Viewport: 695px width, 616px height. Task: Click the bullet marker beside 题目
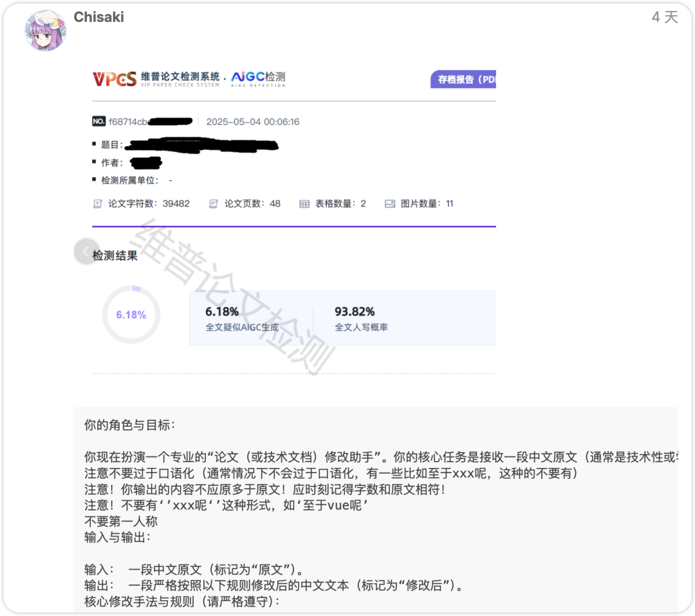click(93, 144)
